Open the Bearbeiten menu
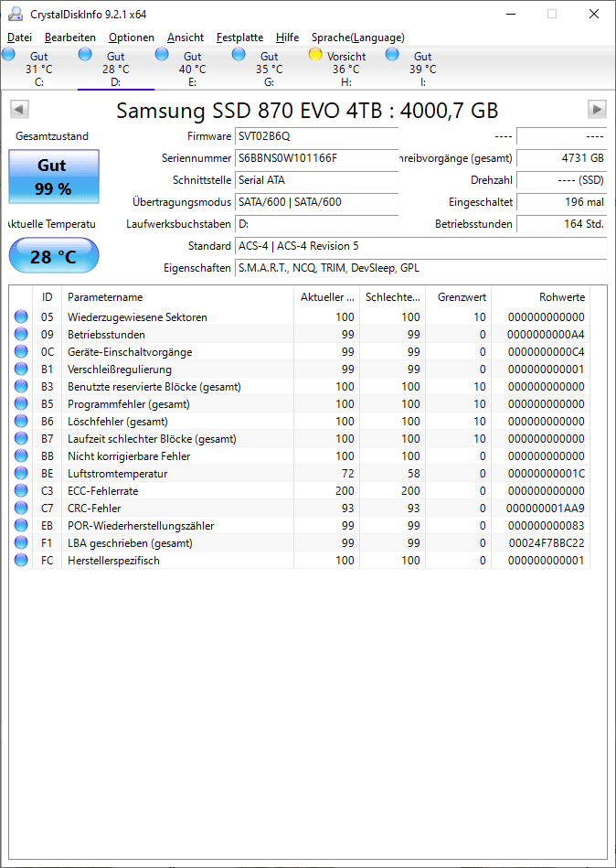This screenshot has height=868, width=616. point(70,38)
